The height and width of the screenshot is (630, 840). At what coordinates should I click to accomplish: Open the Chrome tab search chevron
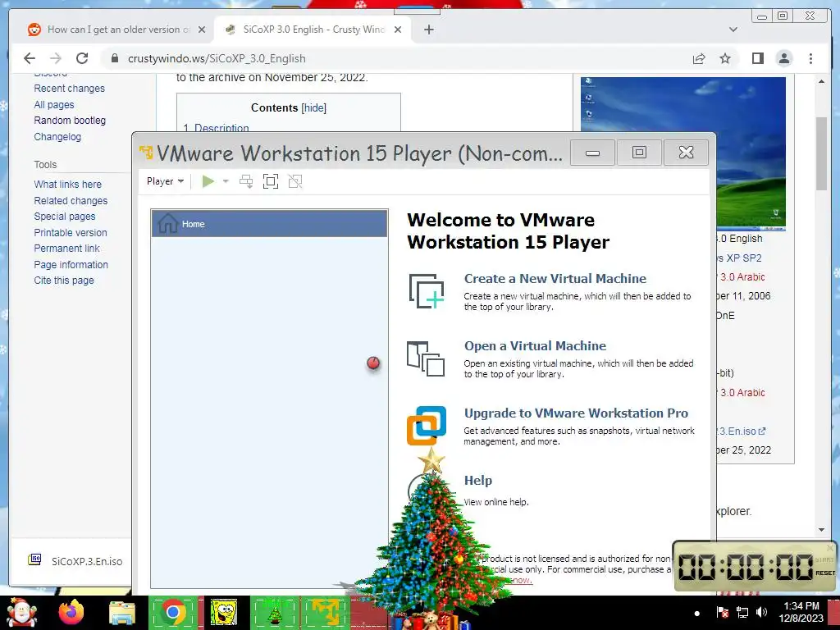coord(733,30)
